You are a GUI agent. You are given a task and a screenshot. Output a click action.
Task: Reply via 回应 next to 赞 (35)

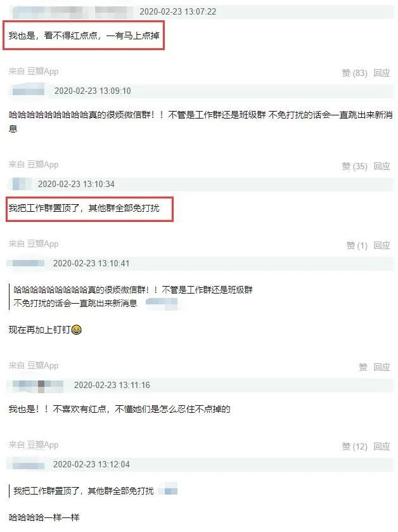382,166
